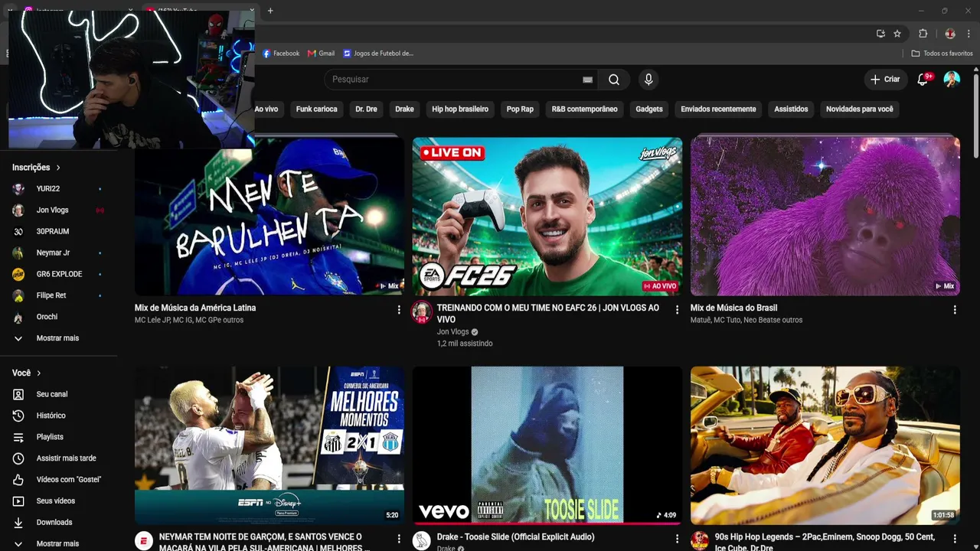Viewport: 980px width, 551px height.
Task: Open options for 90s Hip Hop Legends video
Action: pyautogui.click(x=955, y=540)
